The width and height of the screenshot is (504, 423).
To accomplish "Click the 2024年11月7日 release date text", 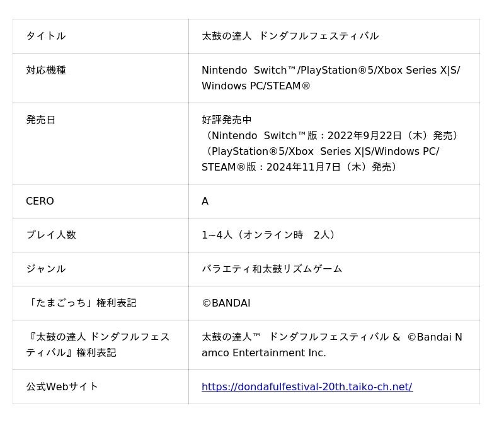I will pyautogui.click(x=331, y=167).
